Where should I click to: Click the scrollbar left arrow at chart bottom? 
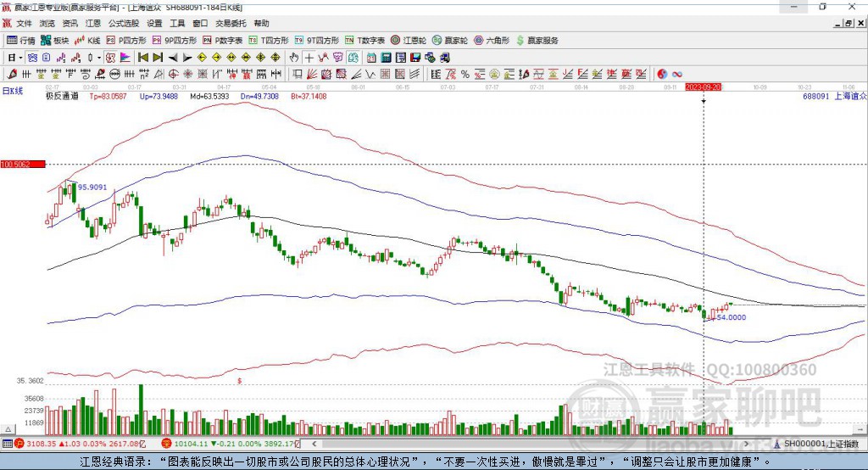pos(314,444)
